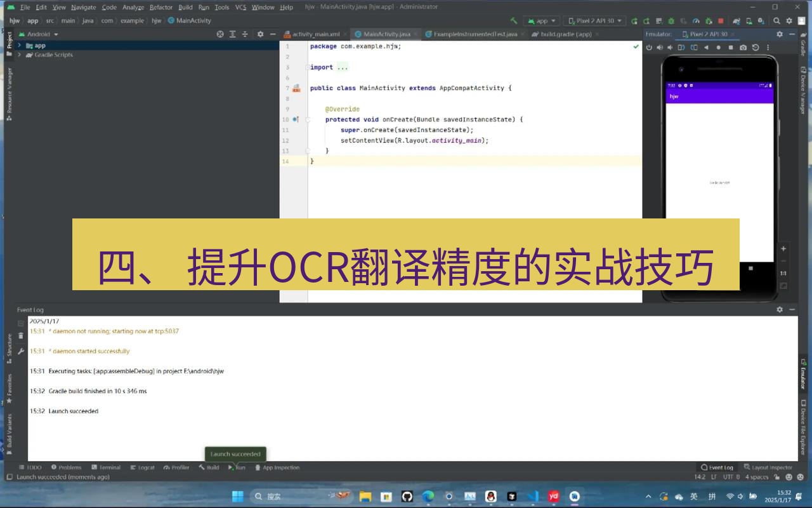Open the Device Manager toolbar icon
This screenshot has width=812, height=508.
pyautogui.click(x=749, y=21)
